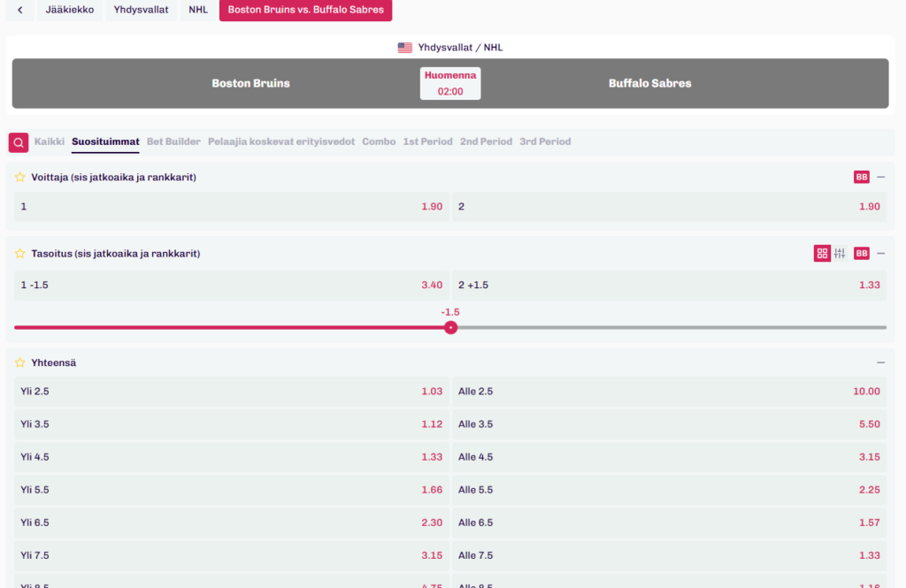Viewport: 906px width, 588px height.
Task: Click the United States flag icon
Action: pos(405,48)
